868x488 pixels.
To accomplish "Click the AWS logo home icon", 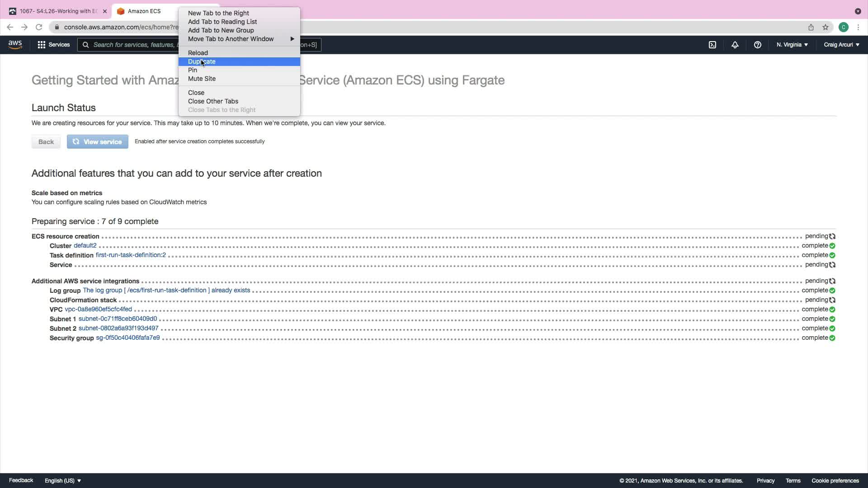I will [x=15, y=44].
